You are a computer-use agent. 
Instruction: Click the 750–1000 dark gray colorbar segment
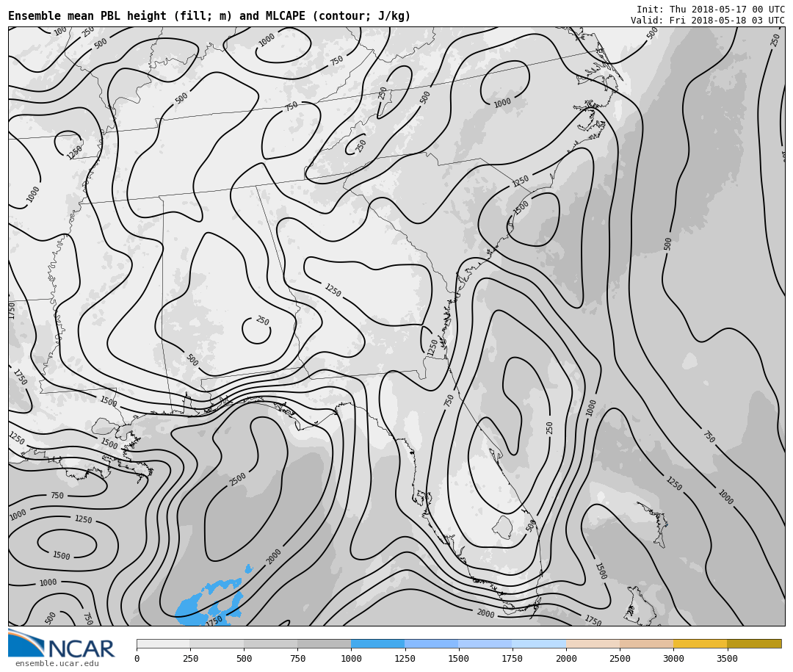(x=325, y=643)
